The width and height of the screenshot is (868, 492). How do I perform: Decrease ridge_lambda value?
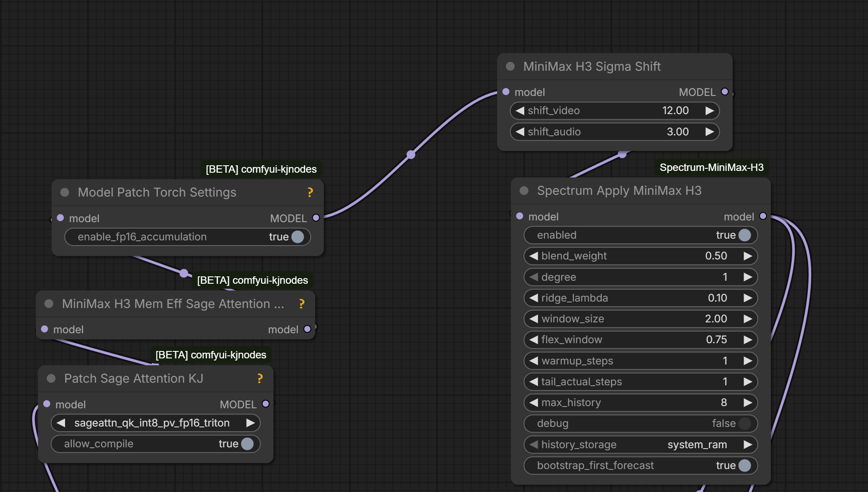534,298
